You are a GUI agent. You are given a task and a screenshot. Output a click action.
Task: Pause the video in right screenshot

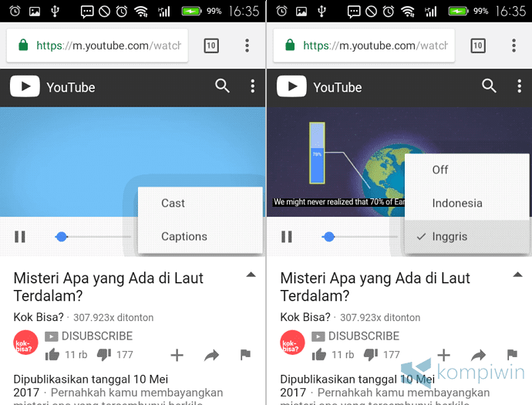[x=287, y=237]
